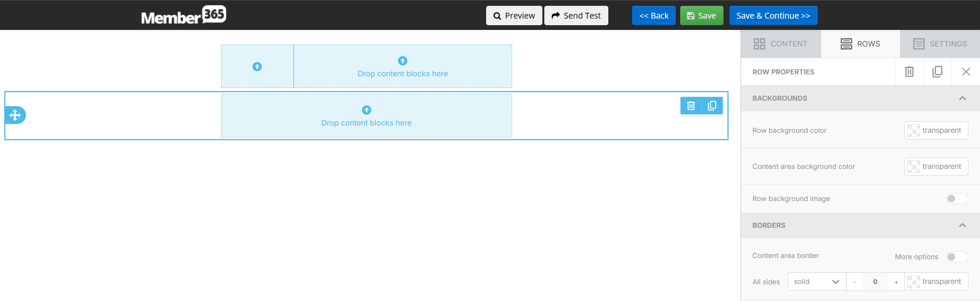Collapse the Borders section
This screenshot has height=301, width=980.
[x=962, y=225]
